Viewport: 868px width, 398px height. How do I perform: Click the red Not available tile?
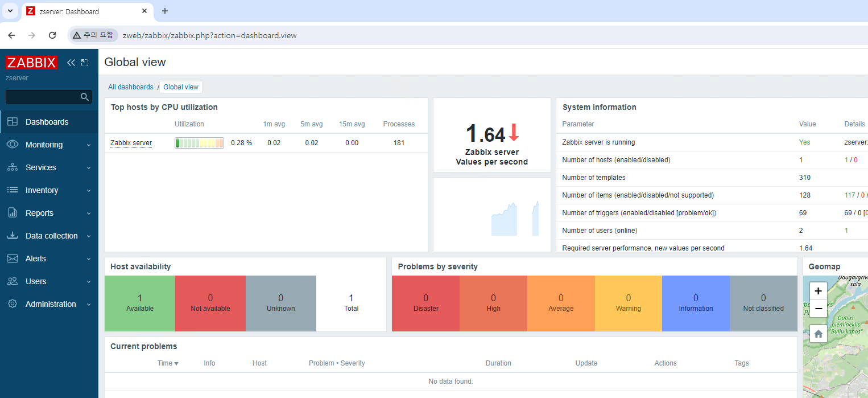(x=210, y=303)
